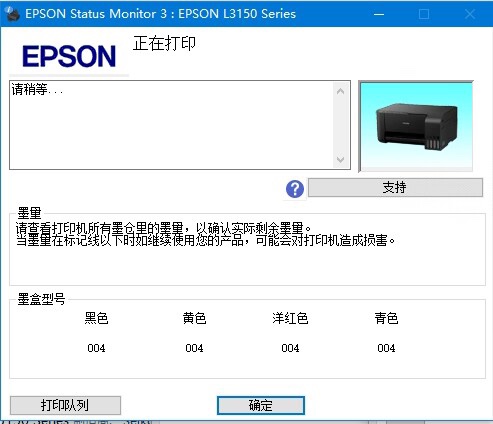Confirm with the 确定 button
Screen dimensions: 493x424
click(261, 405)
